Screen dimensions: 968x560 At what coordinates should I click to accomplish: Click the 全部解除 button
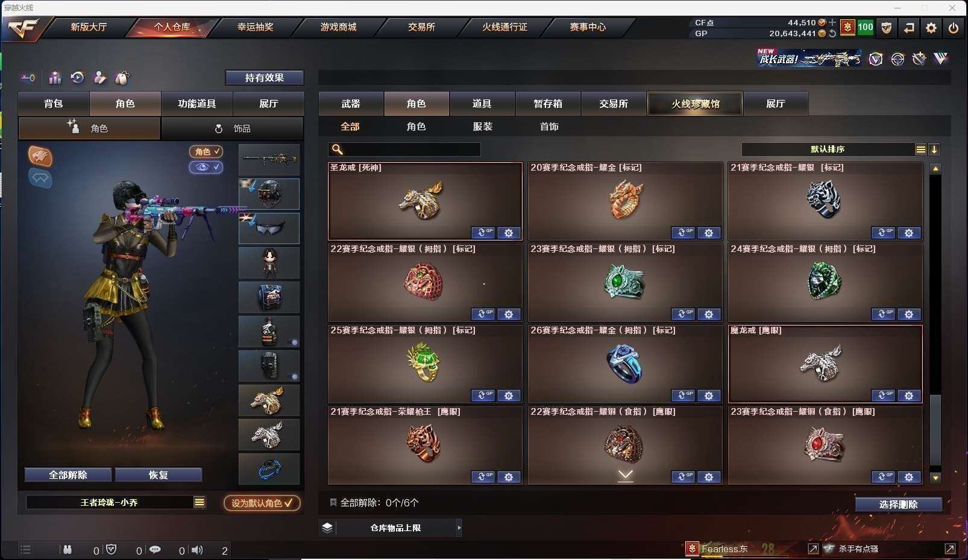[x=68, y=475]
